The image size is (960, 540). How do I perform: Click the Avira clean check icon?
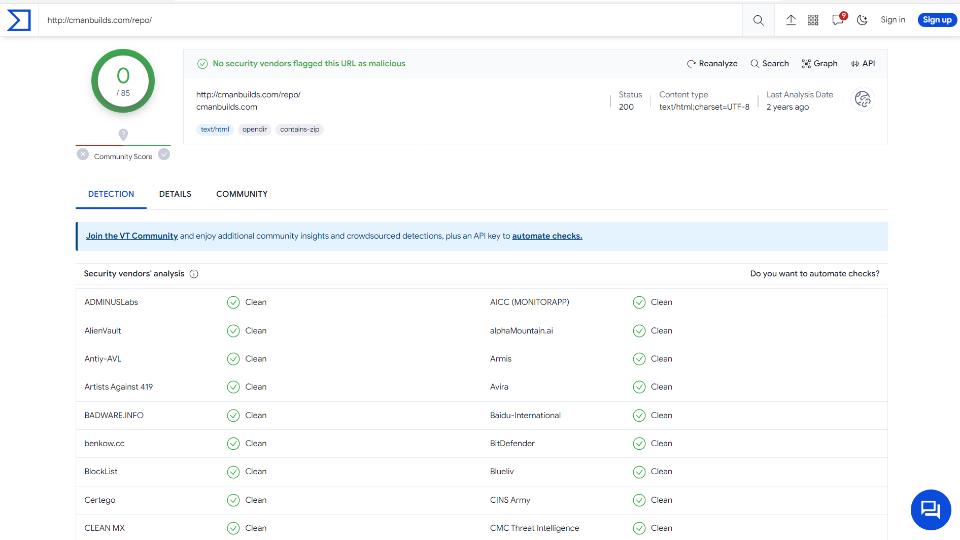coord(639,387)
